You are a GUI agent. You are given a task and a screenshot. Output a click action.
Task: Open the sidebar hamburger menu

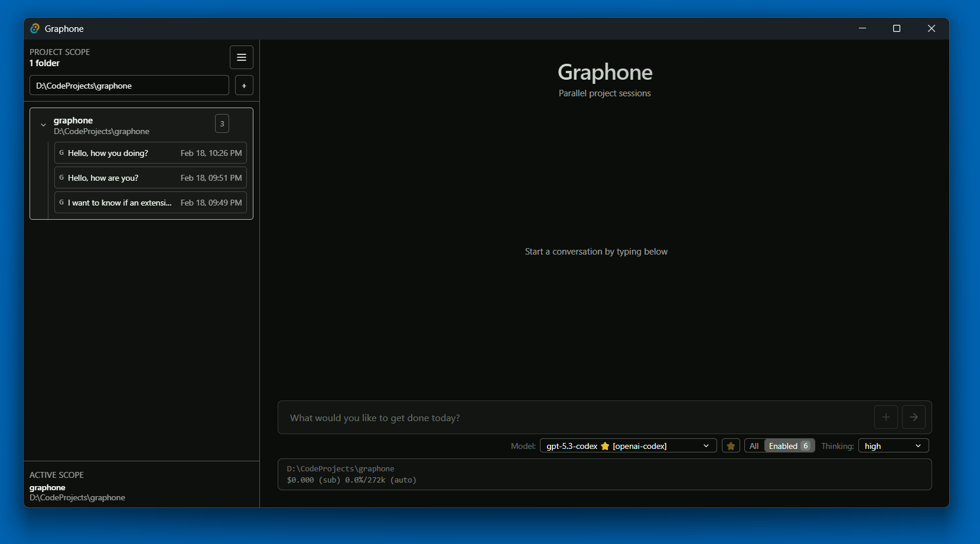click(242, 57)
